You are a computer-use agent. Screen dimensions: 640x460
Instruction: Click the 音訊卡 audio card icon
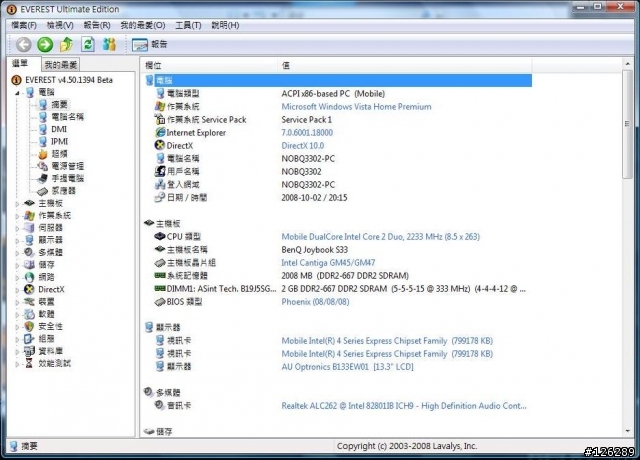pyautogui.click(x=160, y=405)
